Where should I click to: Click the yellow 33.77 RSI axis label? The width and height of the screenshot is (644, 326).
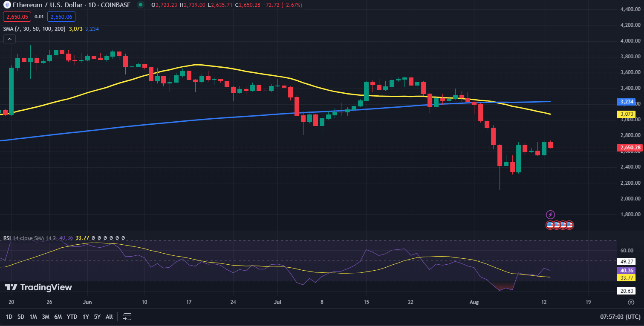626,278
